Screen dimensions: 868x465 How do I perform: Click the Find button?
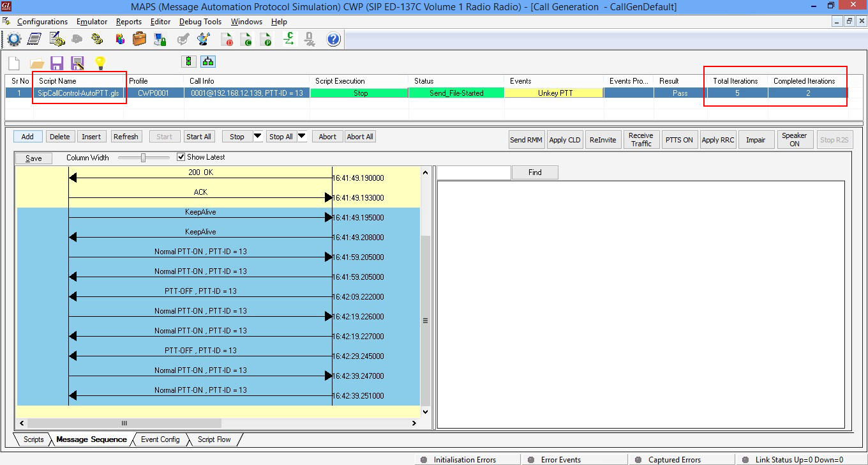[535, 172]
